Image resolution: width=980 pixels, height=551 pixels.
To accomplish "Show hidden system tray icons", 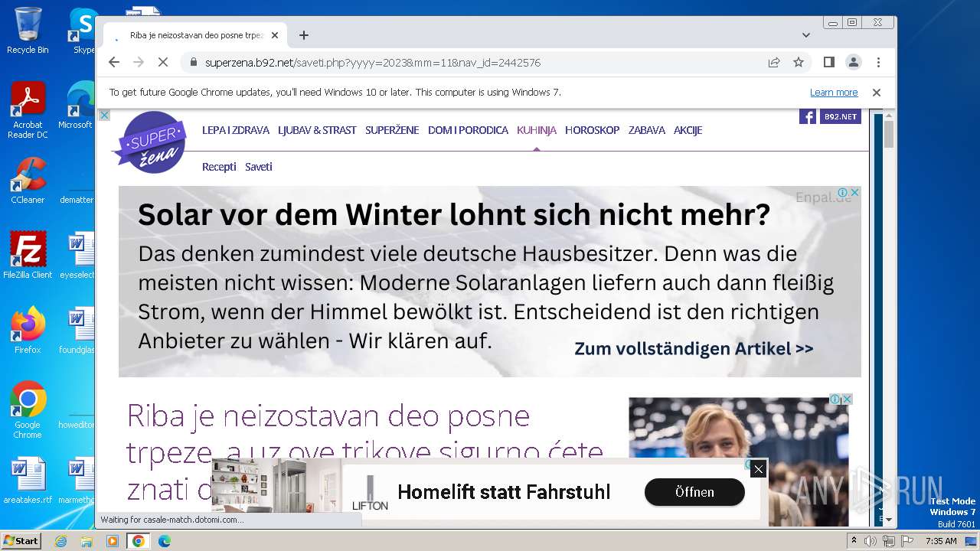I will 854,541.
